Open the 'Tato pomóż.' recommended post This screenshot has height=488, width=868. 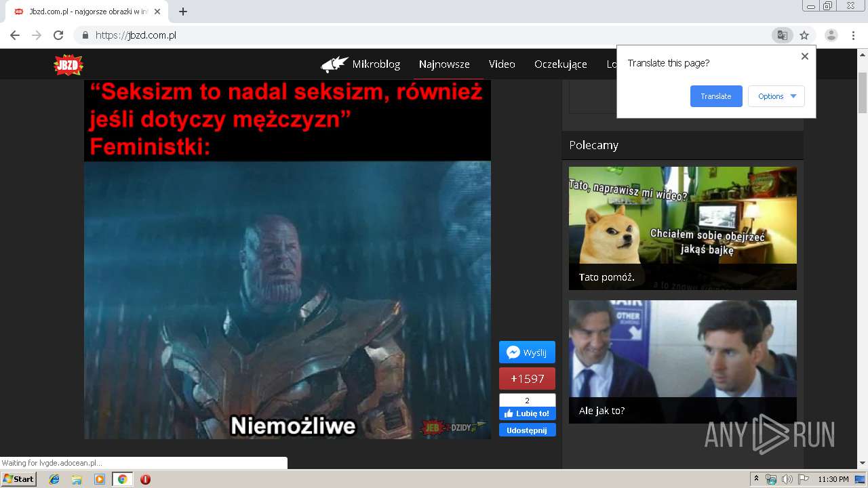[x=683, y=228]
